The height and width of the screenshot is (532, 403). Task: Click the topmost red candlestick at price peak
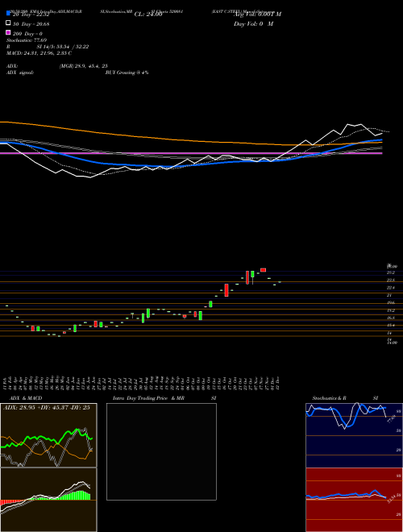click(x=264, y=270)
